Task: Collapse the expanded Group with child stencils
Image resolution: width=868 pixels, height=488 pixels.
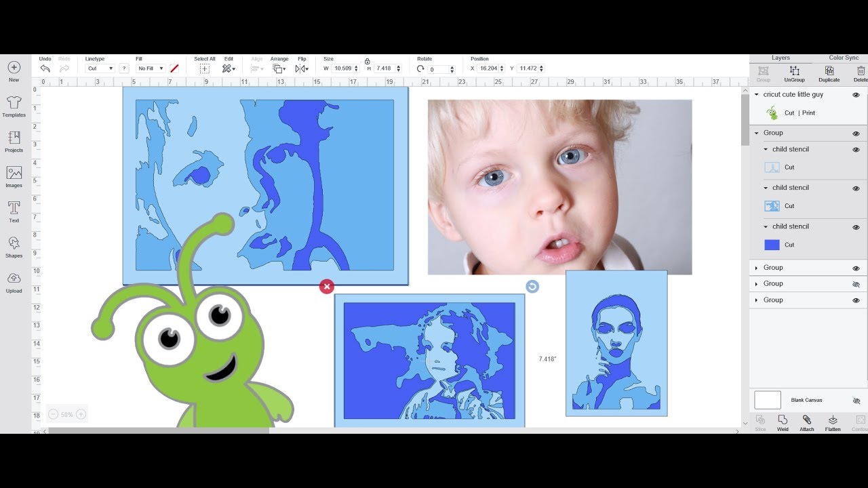Action: point(757,134)
